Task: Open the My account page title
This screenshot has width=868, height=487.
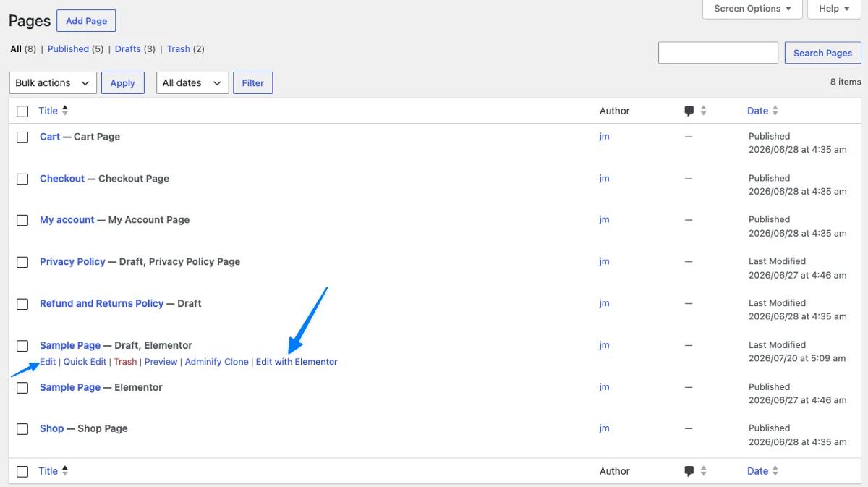Action: (67, 220)
